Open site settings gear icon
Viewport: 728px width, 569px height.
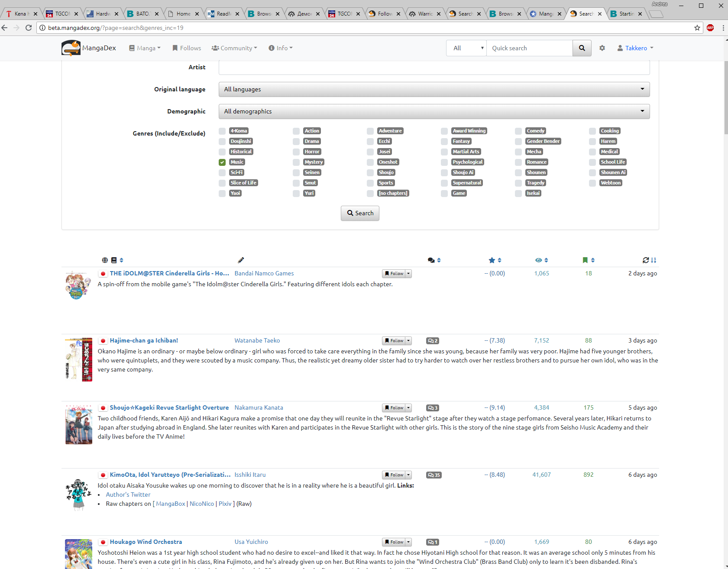tap(602, 48)
